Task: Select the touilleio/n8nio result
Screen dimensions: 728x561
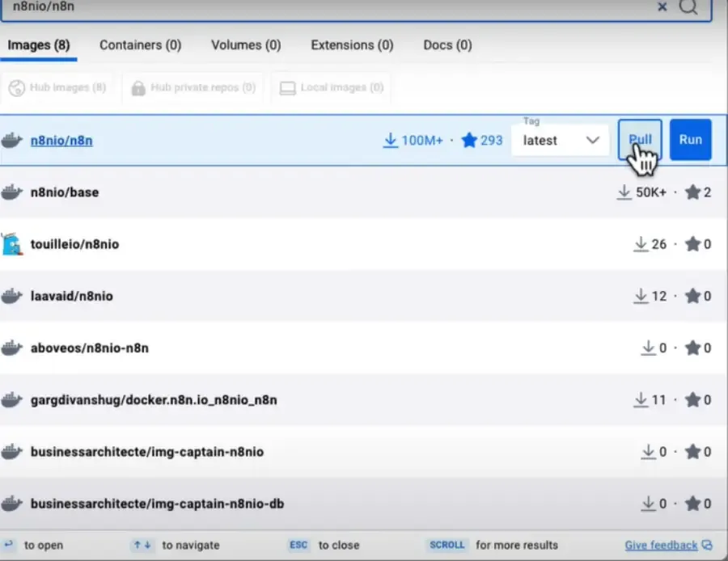Action: coord(363,244)
